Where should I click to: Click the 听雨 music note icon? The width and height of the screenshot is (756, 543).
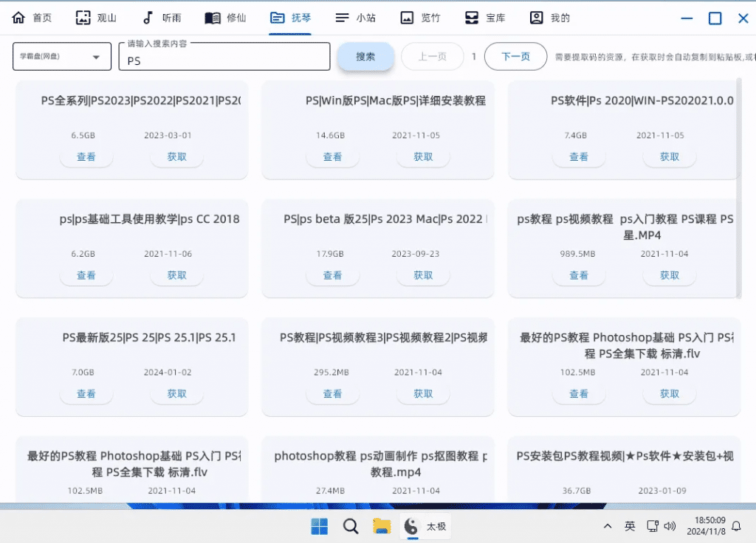click(x=148, y=18)
